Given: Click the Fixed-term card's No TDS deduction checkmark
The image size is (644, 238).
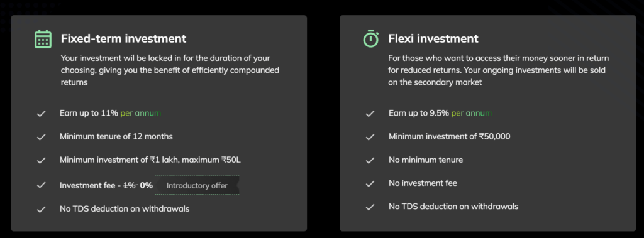Looking at the screenshot, I should pos(41,209).
